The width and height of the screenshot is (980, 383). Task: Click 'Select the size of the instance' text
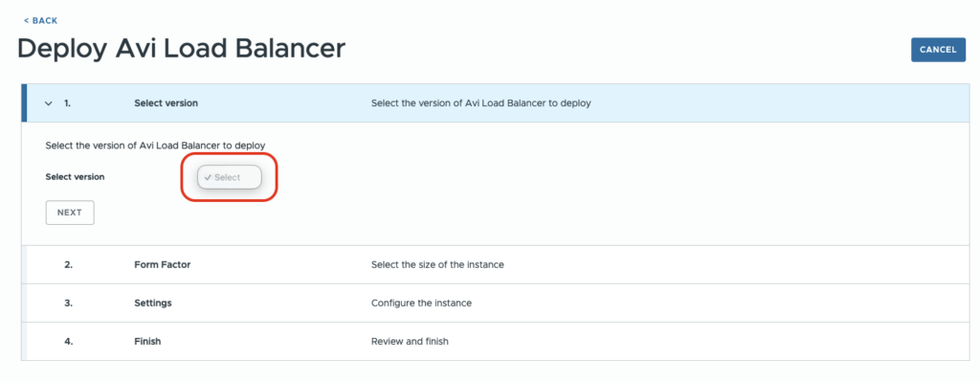tap(437, 264)
